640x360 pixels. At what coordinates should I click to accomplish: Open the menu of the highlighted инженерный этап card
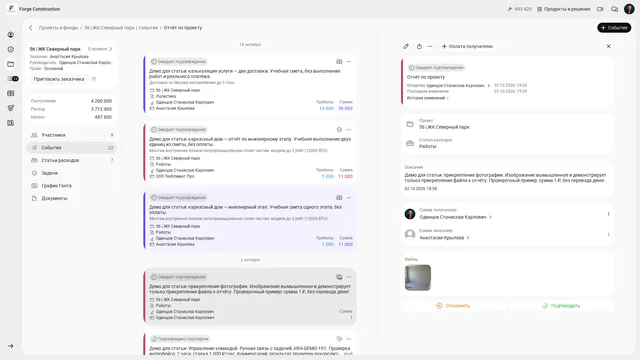[349, 198]
